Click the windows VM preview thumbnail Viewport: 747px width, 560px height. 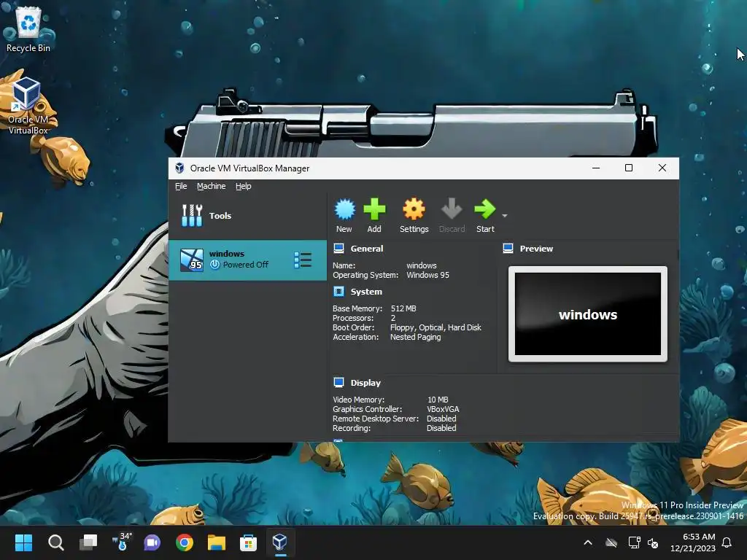pyautogui.click(x=587, y=314)
